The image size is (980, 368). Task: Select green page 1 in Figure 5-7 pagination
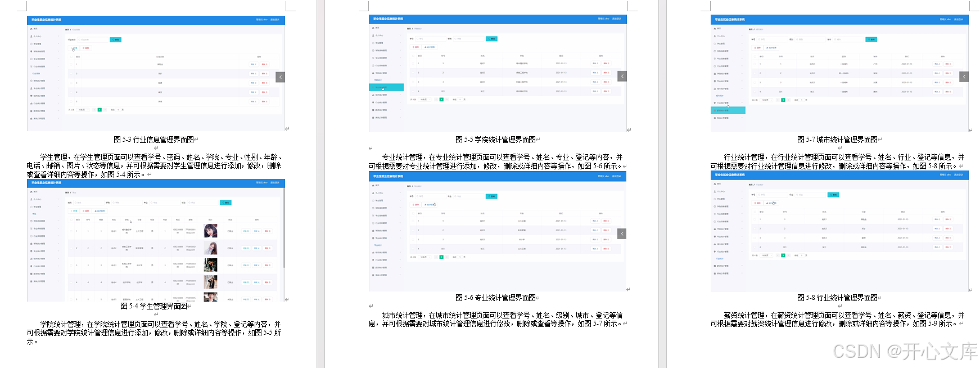(783, 100)
